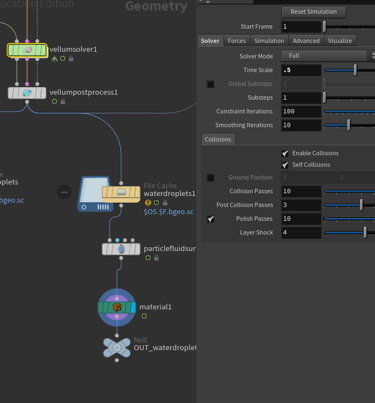Click the Post Collision Passes value field
Viewport: 375px width, 403px height.
(x=301, y=205)
